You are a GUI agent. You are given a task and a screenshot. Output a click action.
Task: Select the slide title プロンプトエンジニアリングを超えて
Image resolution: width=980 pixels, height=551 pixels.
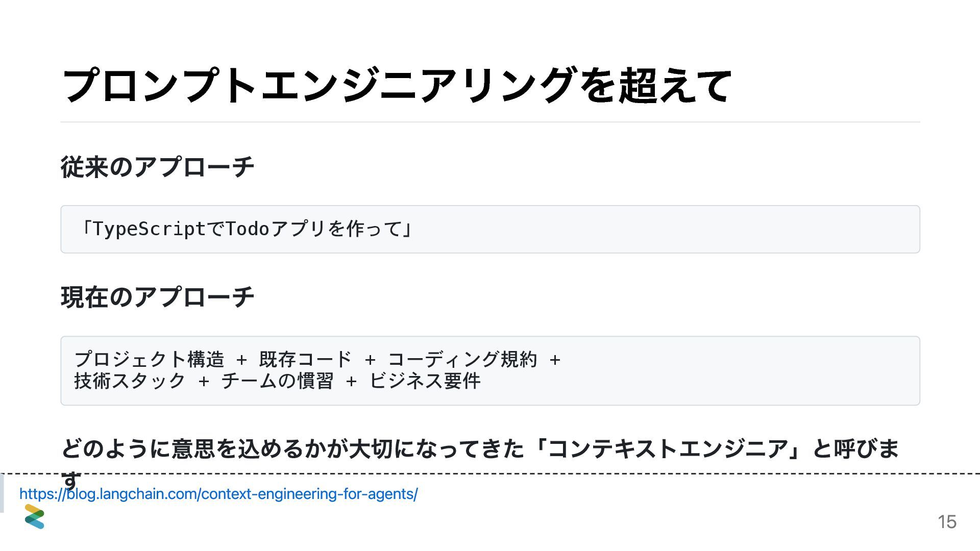pos(397,85)
